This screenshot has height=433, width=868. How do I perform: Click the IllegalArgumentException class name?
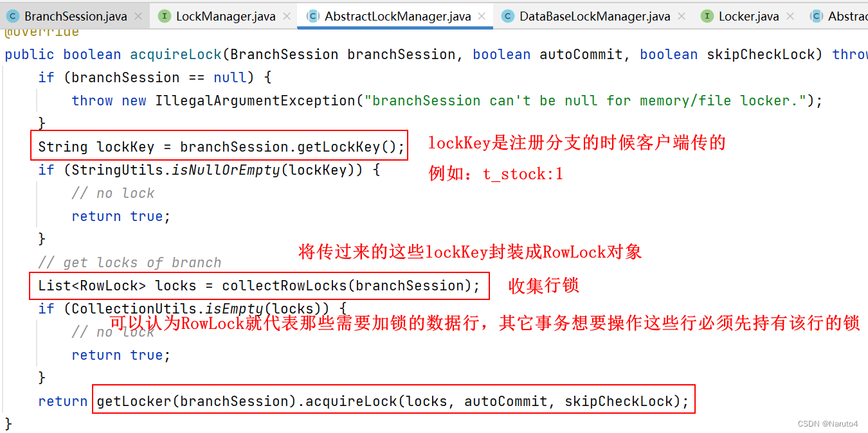[255, 101]
